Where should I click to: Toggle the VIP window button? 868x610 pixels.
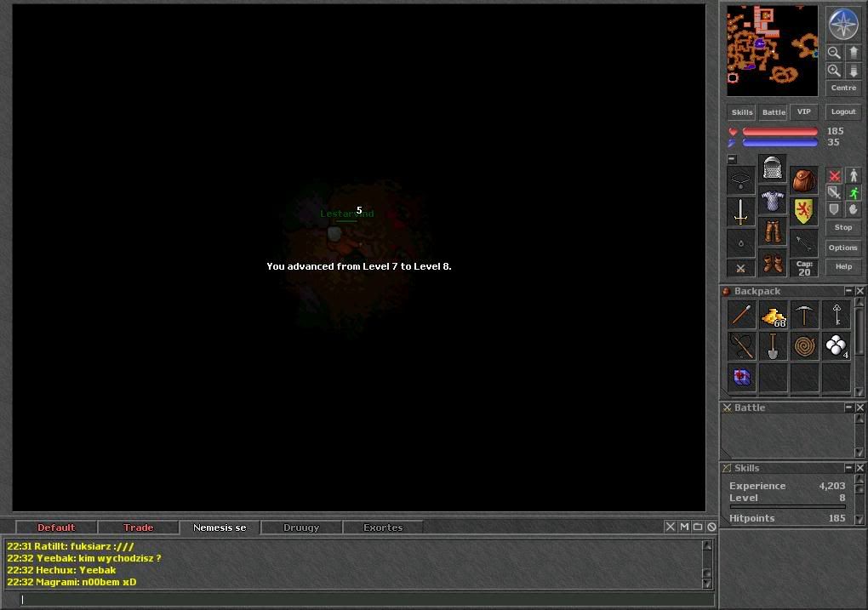click(804, 111)
